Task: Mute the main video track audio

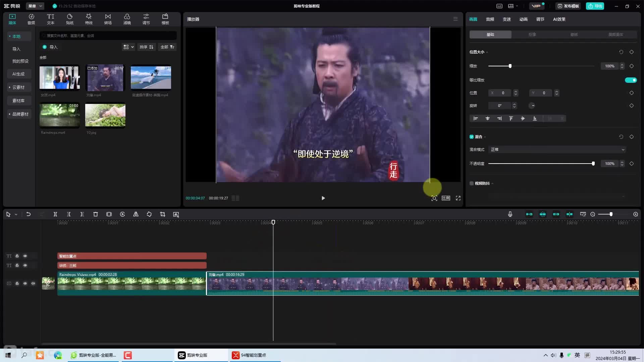Action: pyautogui.click(x=33, y=284)
